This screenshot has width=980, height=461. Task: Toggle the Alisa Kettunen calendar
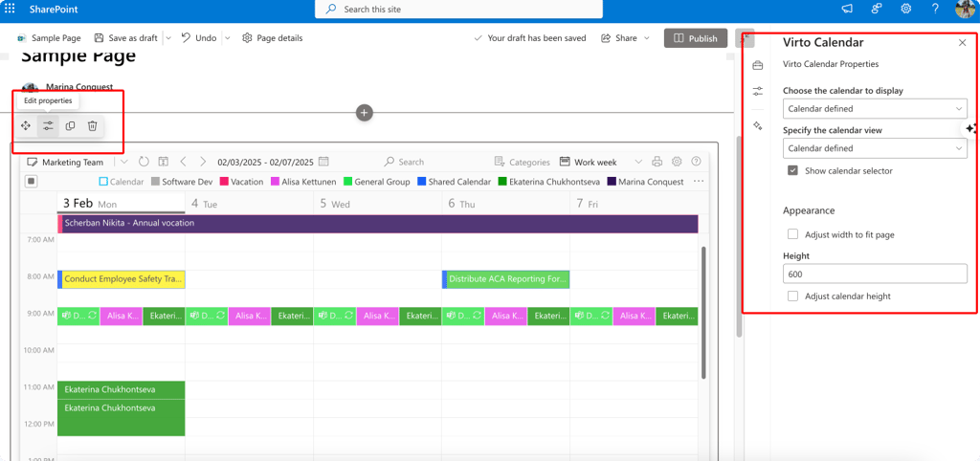305,182
